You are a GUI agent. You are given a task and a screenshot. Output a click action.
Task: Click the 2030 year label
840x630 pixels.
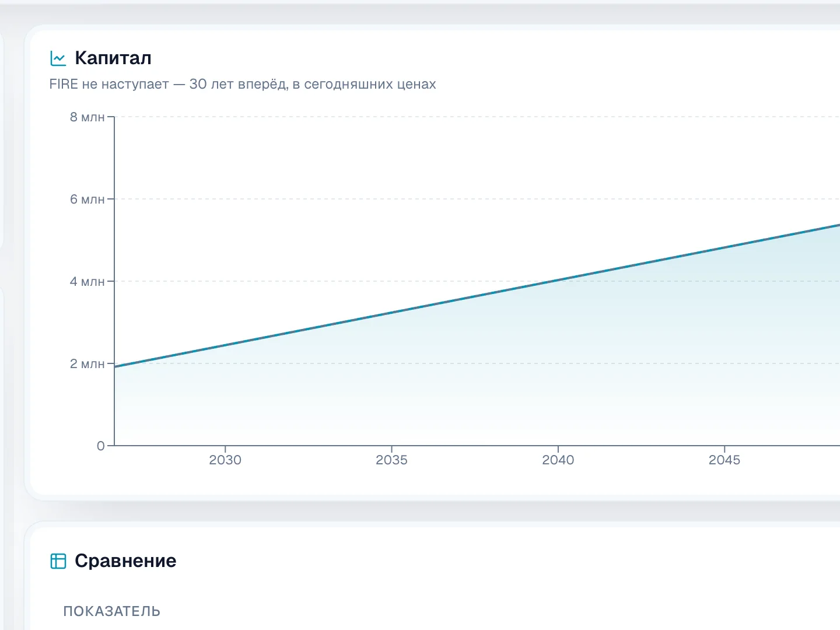(x=225, y=460)
